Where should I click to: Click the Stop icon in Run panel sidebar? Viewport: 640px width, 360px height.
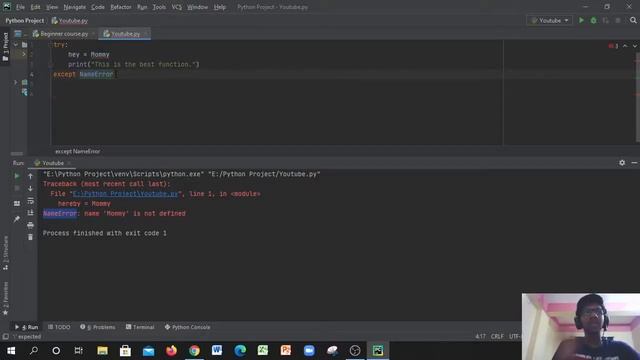17,188
